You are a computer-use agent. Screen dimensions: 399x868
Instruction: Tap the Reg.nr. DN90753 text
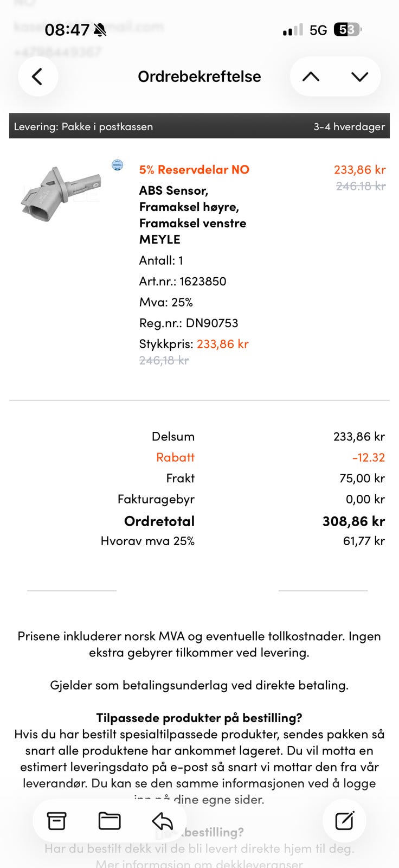pyautogui.click(x=189, y=323)
